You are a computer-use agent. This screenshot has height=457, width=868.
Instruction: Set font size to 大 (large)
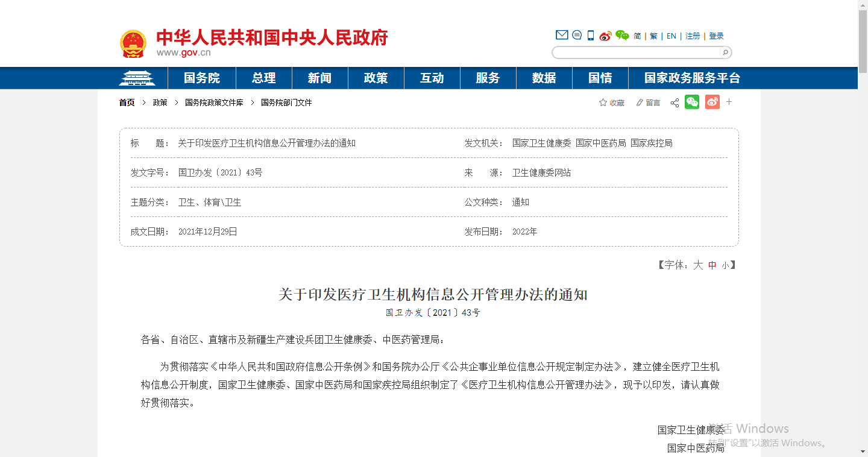click(698, 265)
